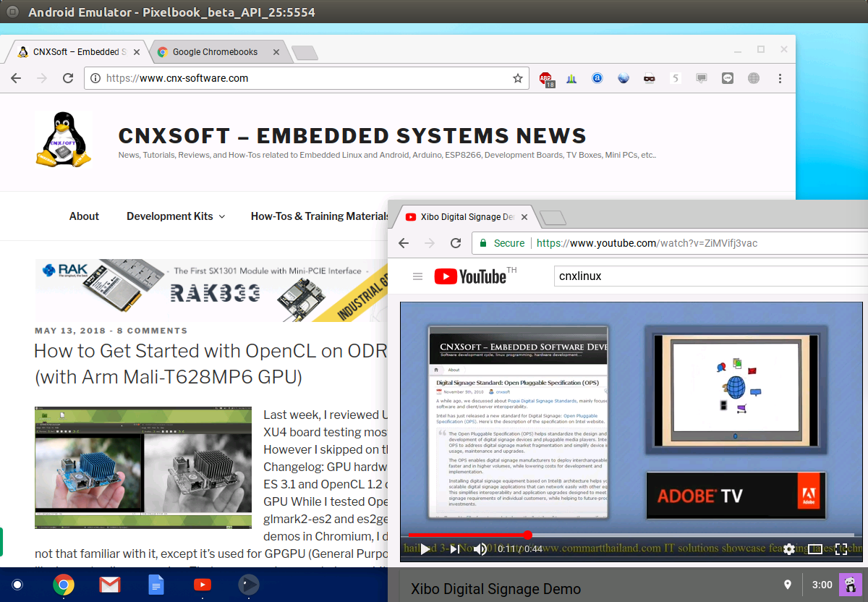Click the Xibo Digital Signage Demo title
This screenshot has width=868, height=602.
(x=495, y=589)
